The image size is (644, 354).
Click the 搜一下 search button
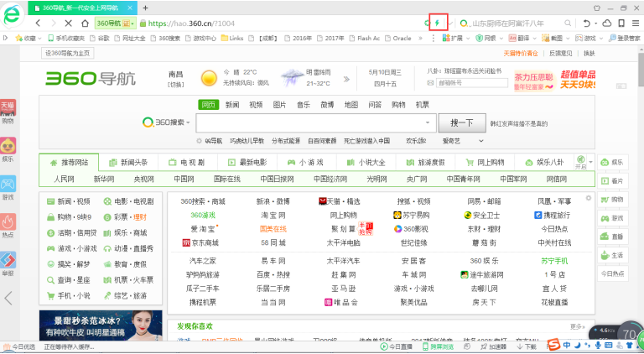tap(462, 123)
